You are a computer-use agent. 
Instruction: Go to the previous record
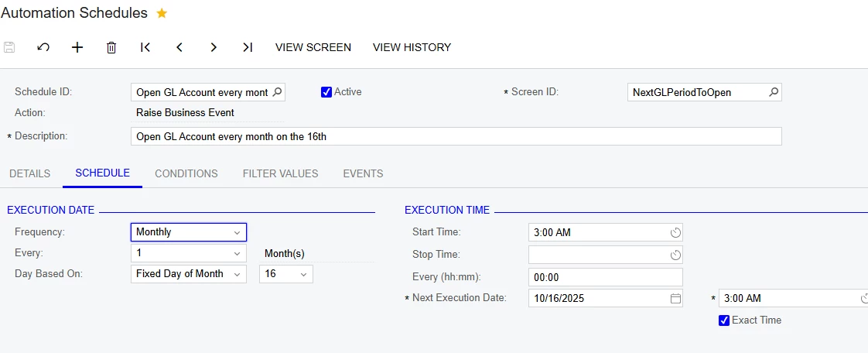click(179, 47)
